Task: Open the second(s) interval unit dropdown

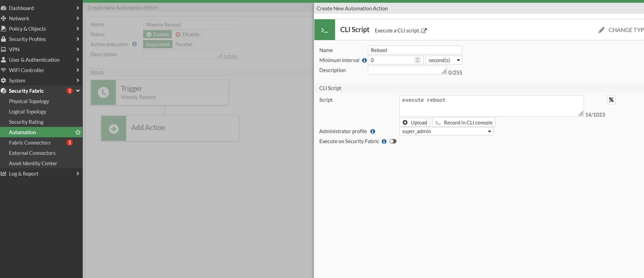Action: 444,60
